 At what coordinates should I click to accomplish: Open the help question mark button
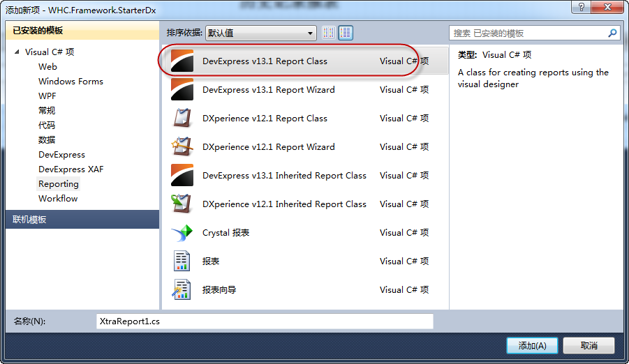582,7
